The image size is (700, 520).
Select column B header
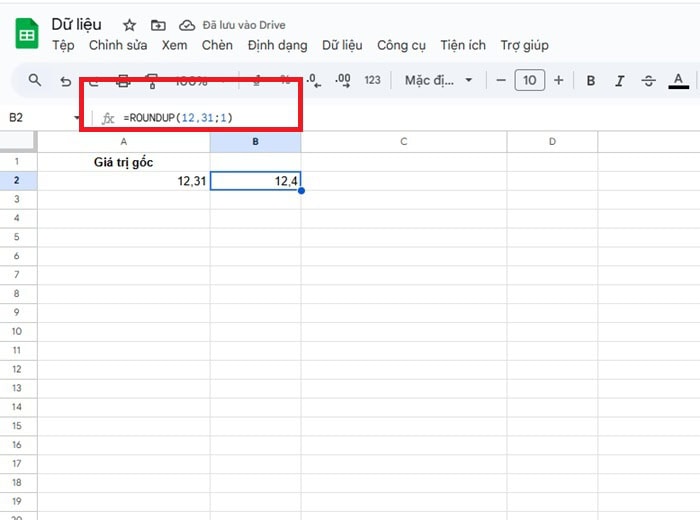point(255,142)
